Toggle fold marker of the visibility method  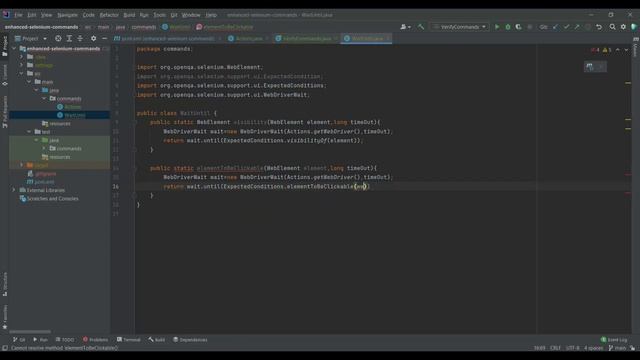[134, 122]
